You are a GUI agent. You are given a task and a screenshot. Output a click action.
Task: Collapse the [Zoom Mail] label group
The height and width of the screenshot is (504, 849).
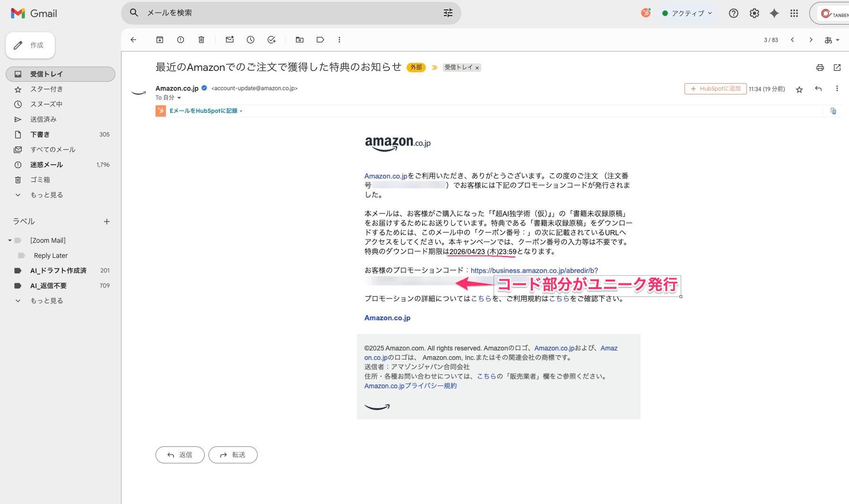pos(9,240)
